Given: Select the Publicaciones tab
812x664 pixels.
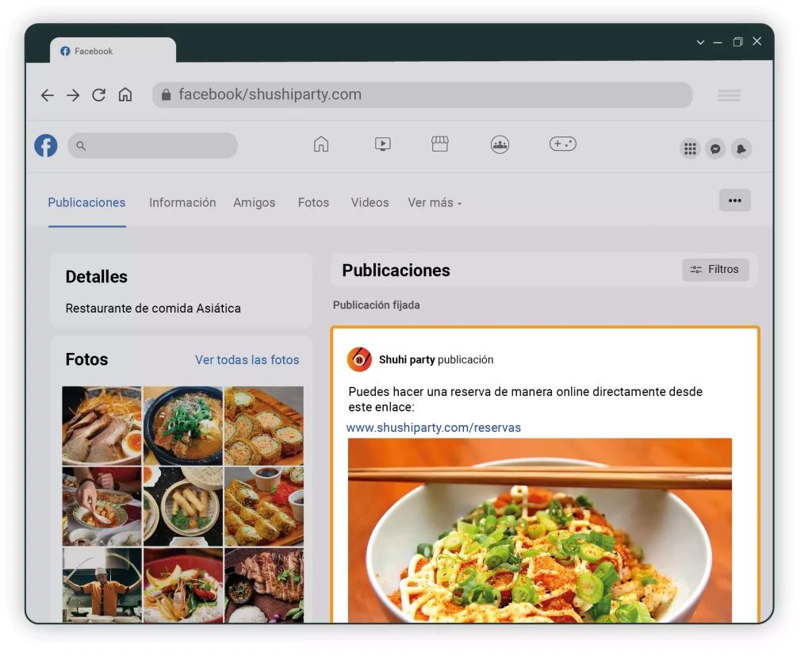Looking at the screenshot, I should coord(86,202).
